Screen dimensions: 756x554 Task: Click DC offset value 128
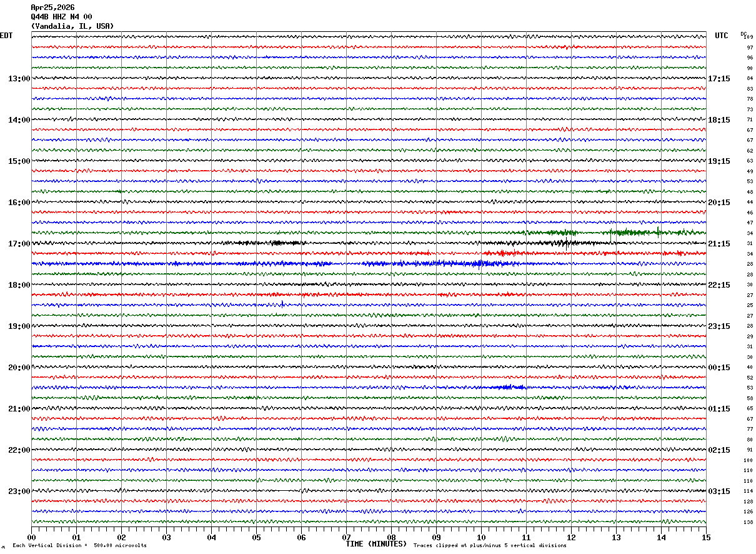point(749,501)
